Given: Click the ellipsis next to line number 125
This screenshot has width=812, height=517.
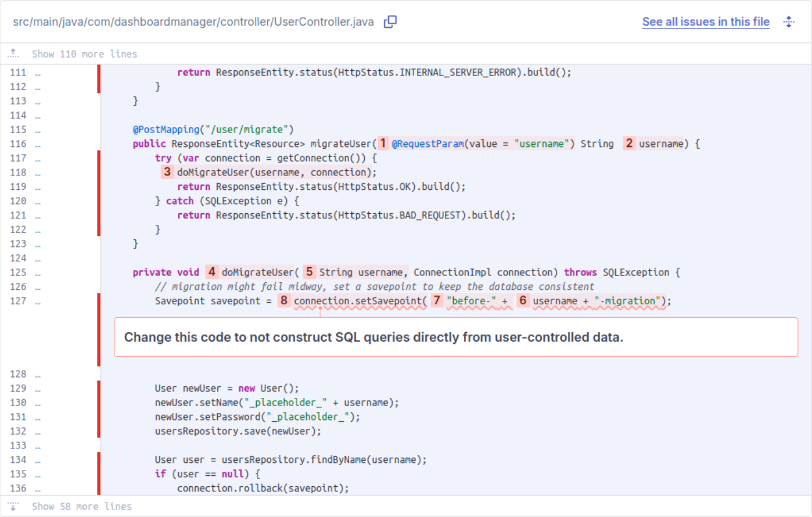Looking at the screenshot, I should point(37,272).
